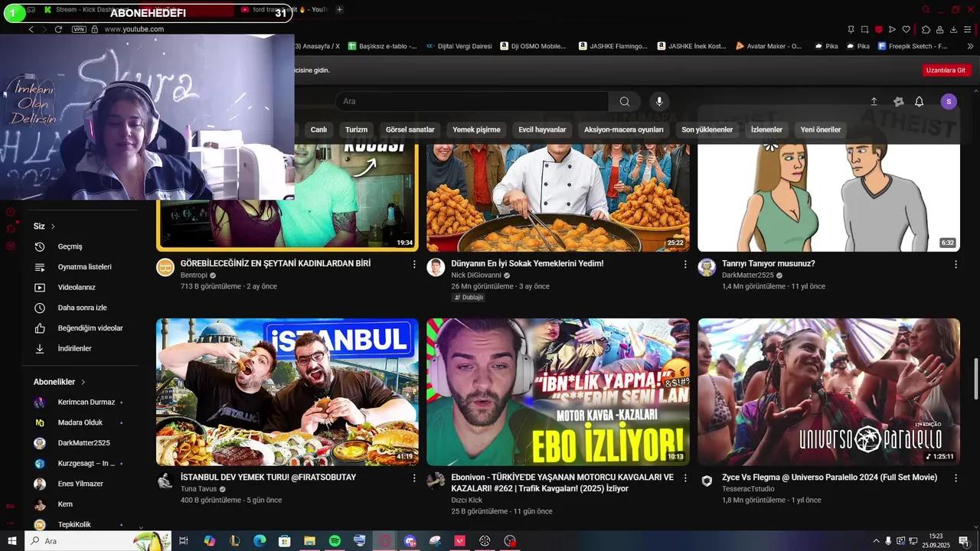
Task: Open Nick DiGiovanni channel avatar
Action: click(x=436, y=267)
